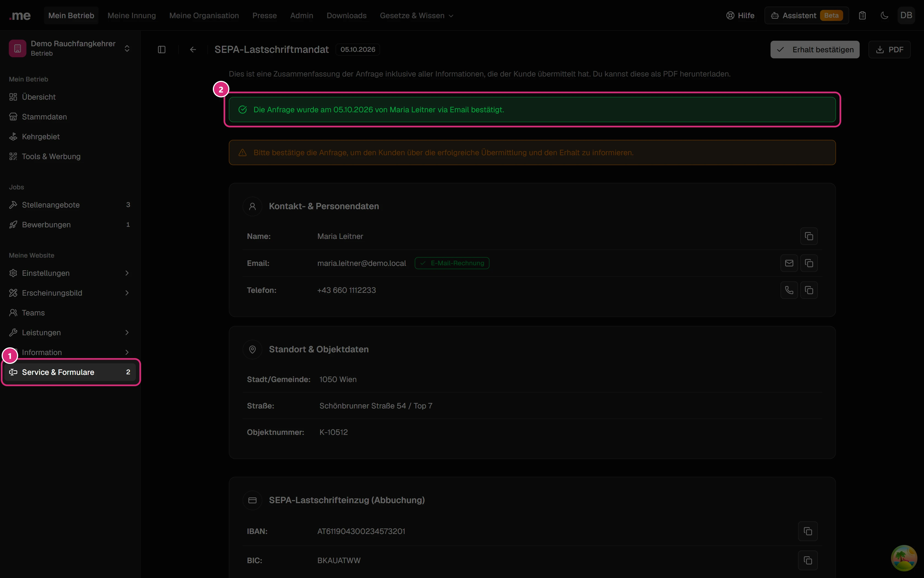This screenshot has height=578, width=924.
Task: Copy the IBAN value
Action: pyautogui.click(x=808, y=531)
